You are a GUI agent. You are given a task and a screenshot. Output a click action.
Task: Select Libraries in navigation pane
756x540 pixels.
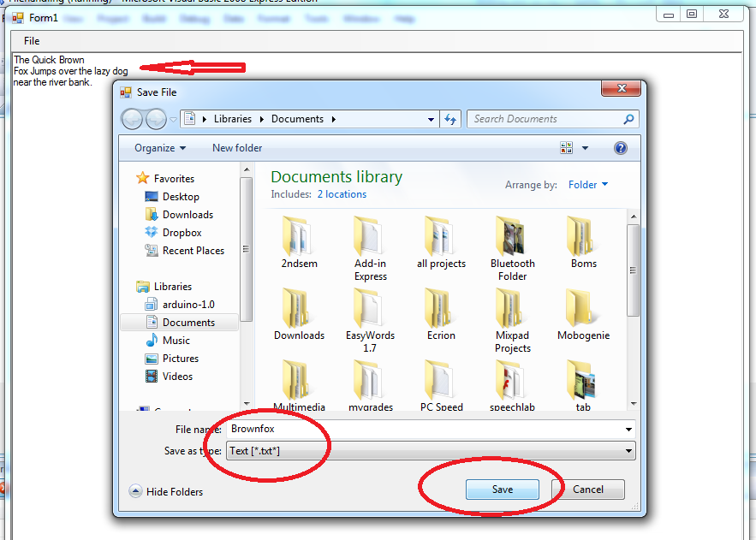(x=164, y=286)
